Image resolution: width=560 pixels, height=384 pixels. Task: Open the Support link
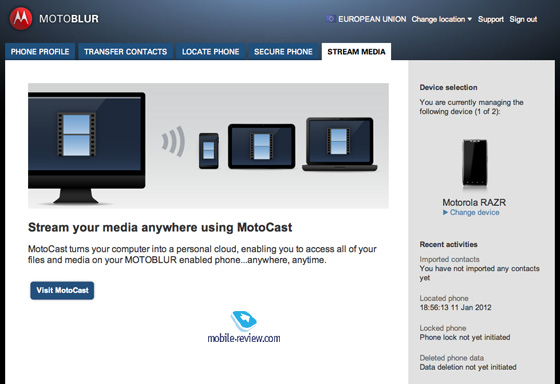click(x=491, y=19)
